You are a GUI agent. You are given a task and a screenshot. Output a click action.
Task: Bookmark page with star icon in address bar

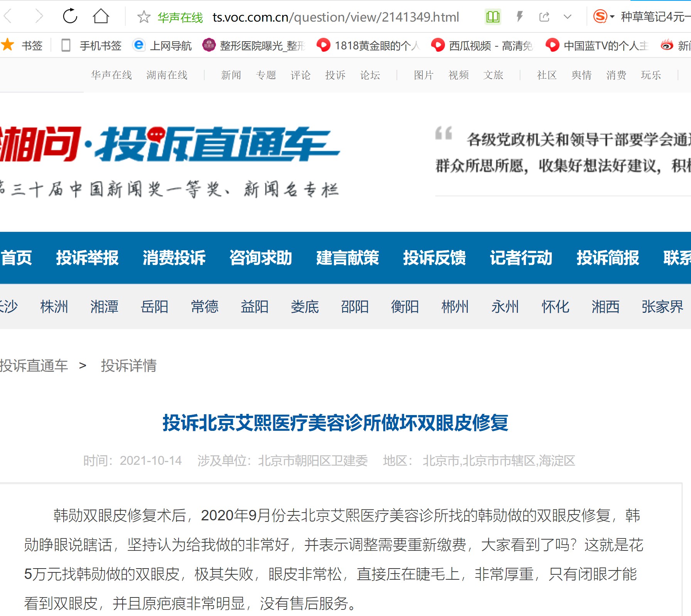(x=144, y=17)
